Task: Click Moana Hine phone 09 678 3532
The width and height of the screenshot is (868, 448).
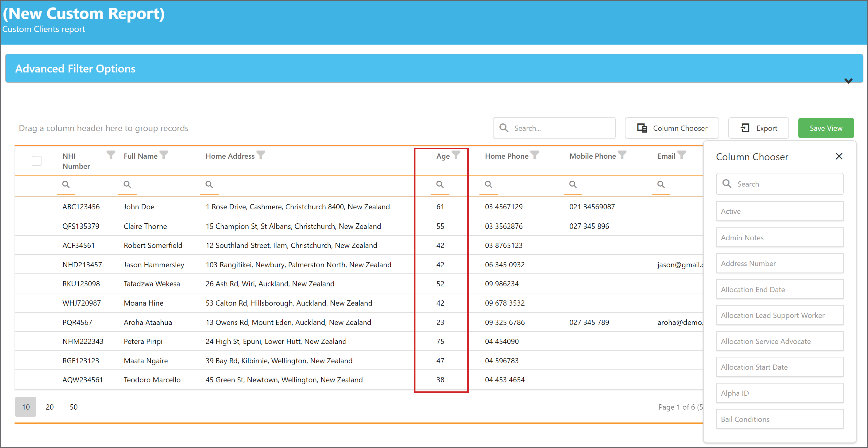Action: pyautogui.click(x=505, y=303)
